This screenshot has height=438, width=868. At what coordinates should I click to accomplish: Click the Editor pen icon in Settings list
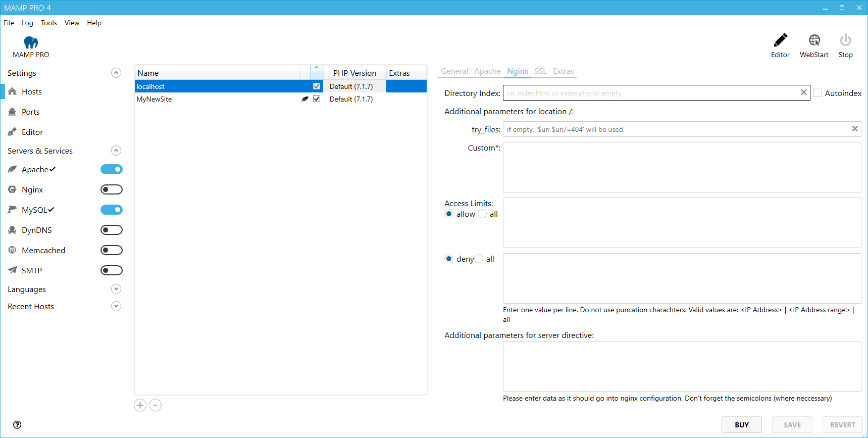[x=13, y=132]
